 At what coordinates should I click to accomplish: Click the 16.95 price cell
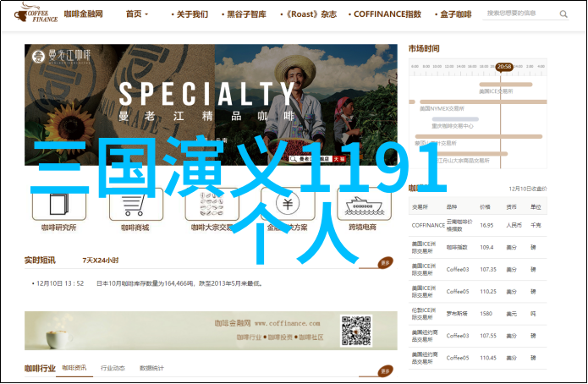coord(486,225)
